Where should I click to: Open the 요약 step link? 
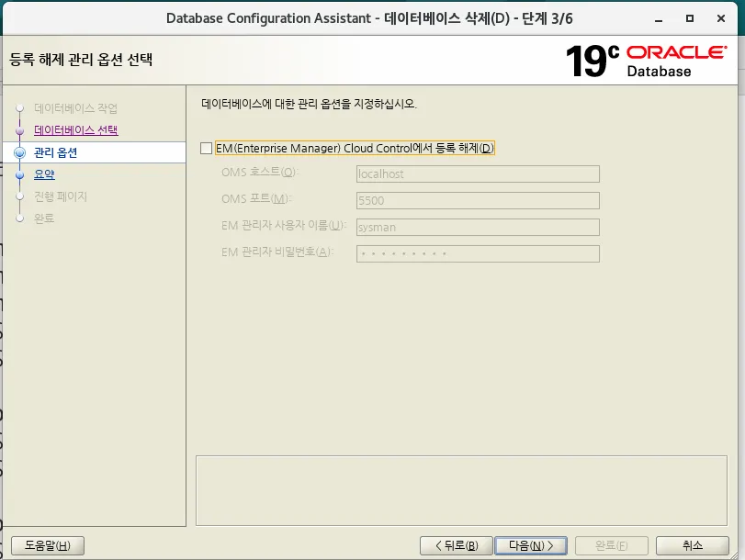44,174
